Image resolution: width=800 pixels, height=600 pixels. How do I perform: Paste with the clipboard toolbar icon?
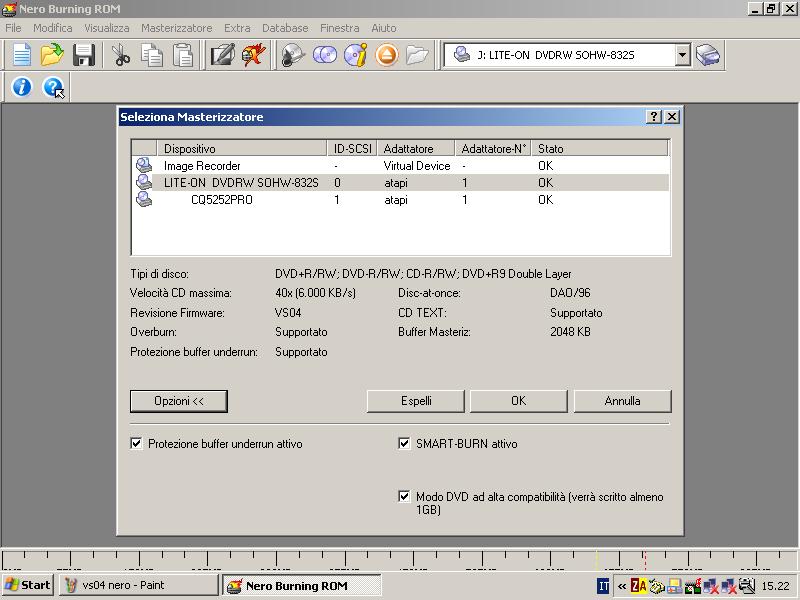[183, 55]
